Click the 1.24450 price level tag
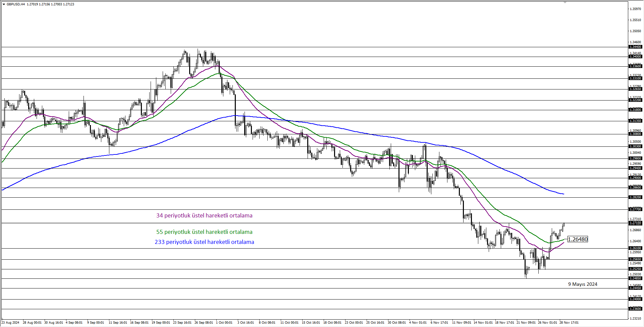 635,288
